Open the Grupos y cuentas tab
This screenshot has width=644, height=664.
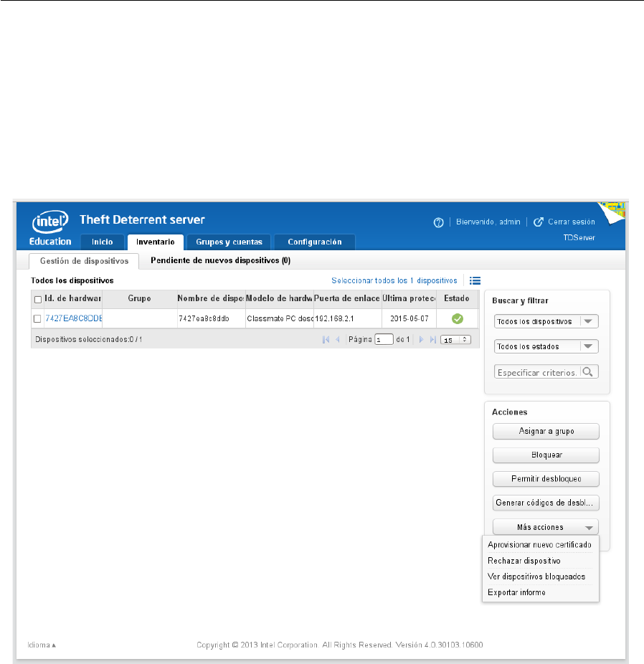(229, 242)
